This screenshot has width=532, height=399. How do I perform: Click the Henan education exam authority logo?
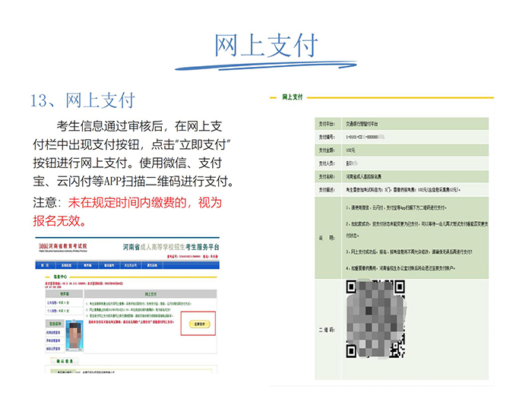[x=63, y=248]
